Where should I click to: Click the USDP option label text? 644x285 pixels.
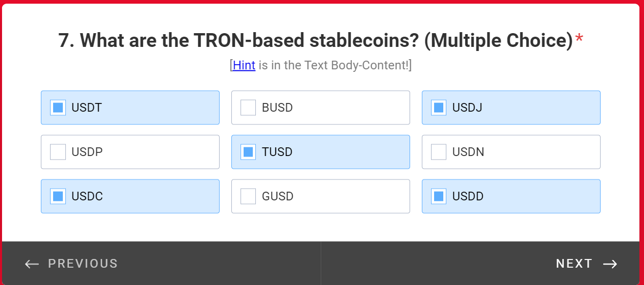tap(87, 152)
